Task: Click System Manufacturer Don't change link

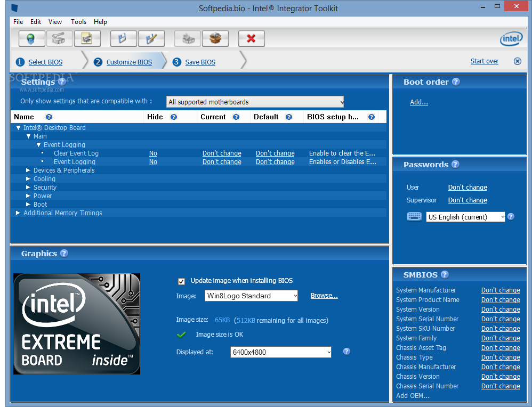Action: coord(501,290)
